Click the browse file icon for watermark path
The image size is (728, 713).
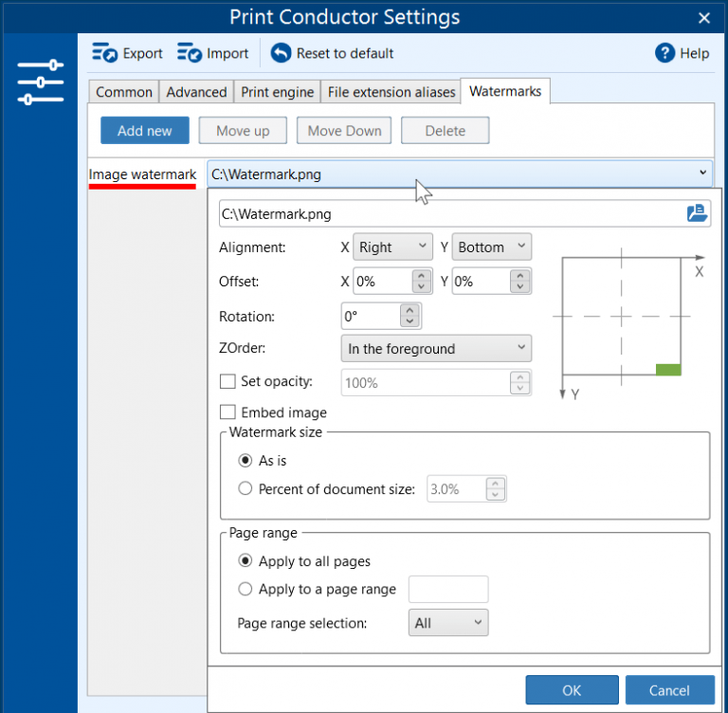pyautogui.click(x=698, y=213)
